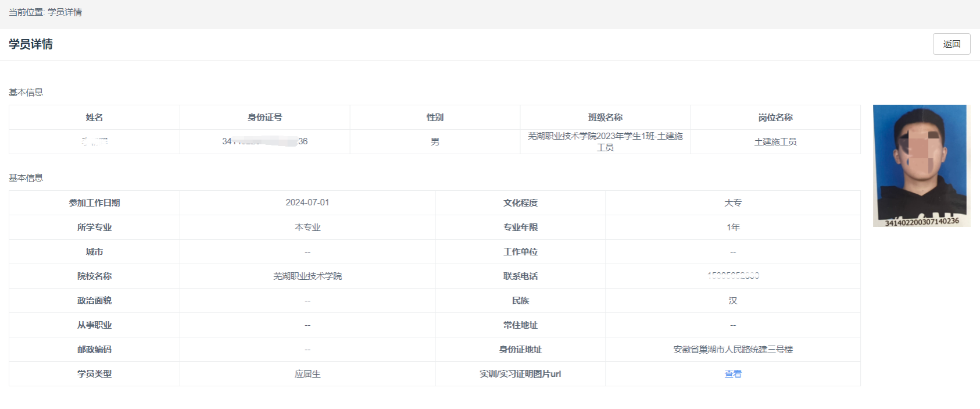Click the student ID photo thumbnail

coord(921,166)
